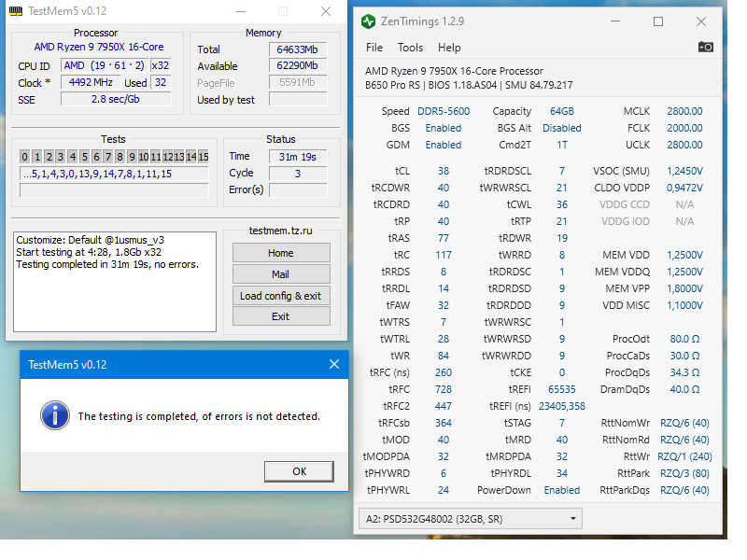Click the TestMem5 log text area
This screenshot has height=560, width=747.
(115, 282)
